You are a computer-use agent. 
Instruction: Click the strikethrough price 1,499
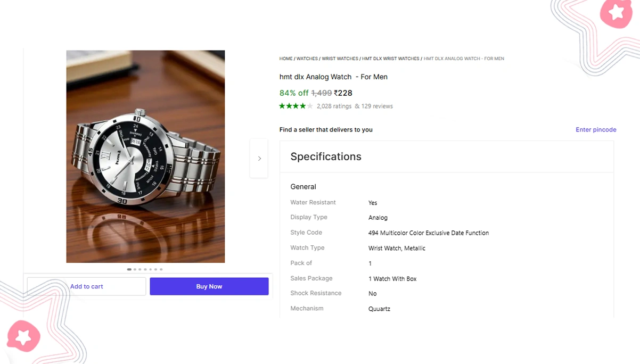(x=321, y=93)
